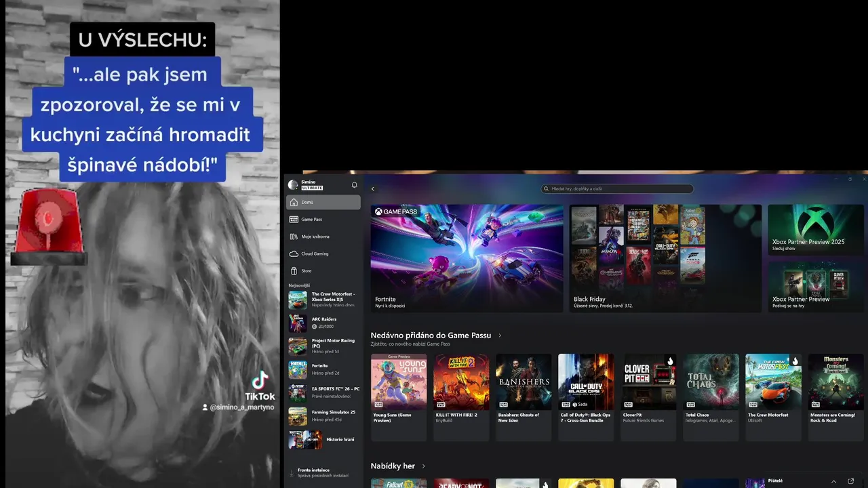
Task: Open the Cloud Gaming menu item
Action: (323, 253)
